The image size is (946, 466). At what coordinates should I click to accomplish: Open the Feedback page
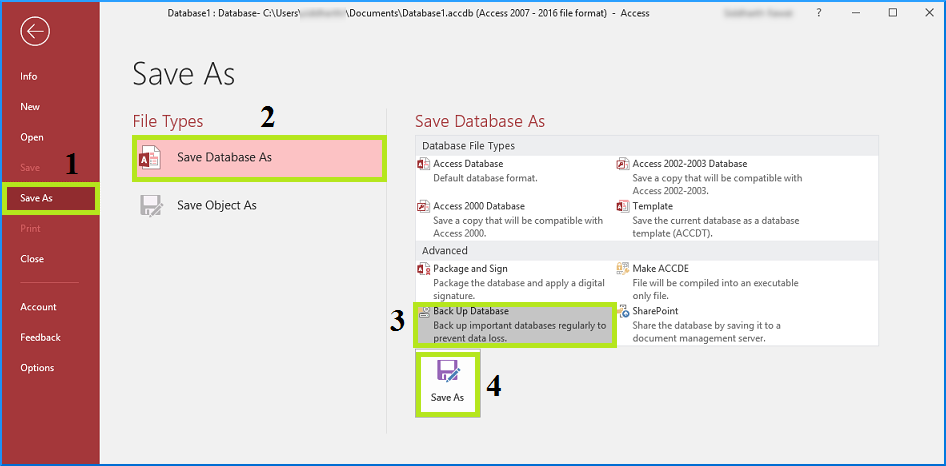(x=40, y=337)
